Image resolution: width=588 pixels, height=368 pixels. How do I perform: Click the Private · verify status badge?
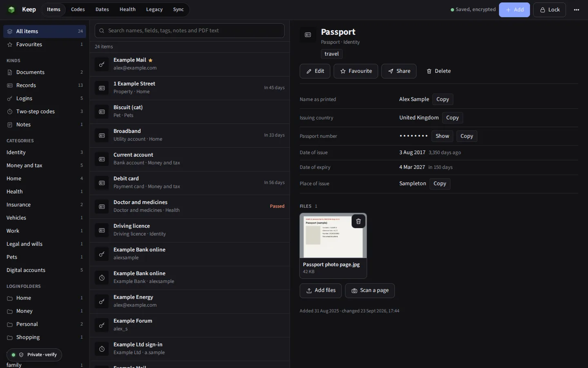pos(34,355)
